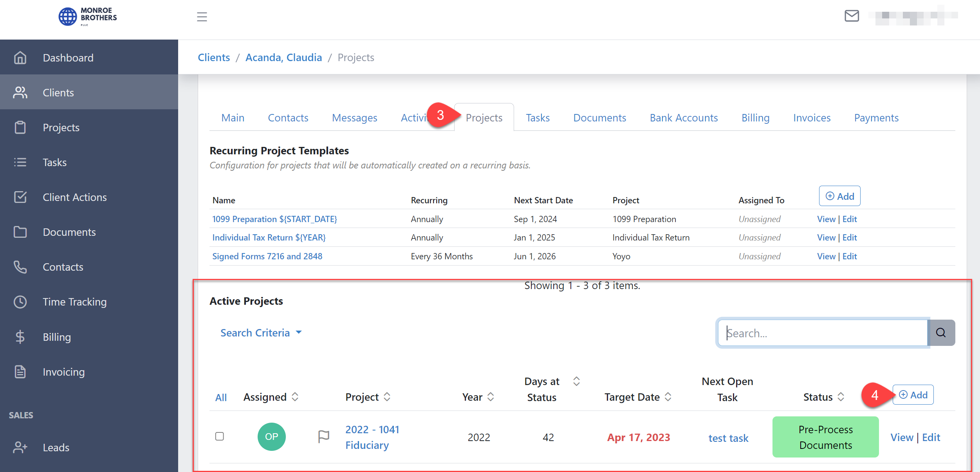Open Tasks from the sidebar
Image resolution: width=980 pixels, height=472 pixels.
(54, 162)
